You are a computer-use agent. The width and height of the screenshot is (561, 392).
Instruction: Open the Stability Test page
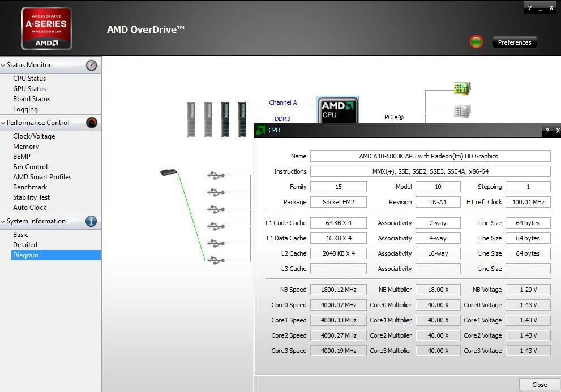[x=31, y=197]
